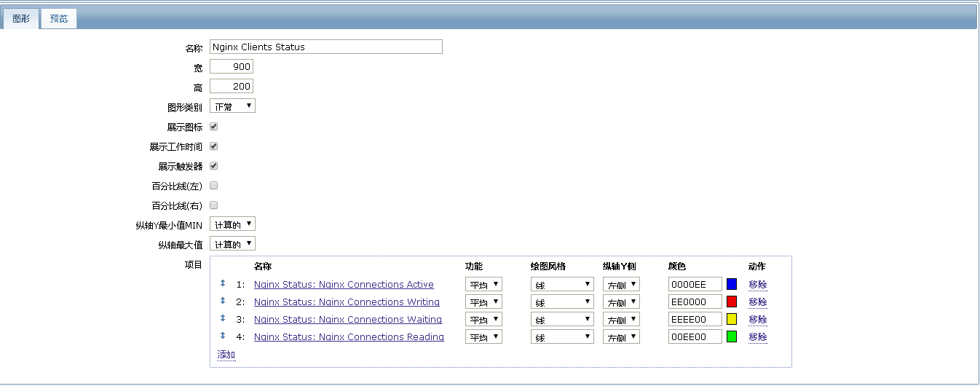This screenshot has width=980, height=386.
Task: Click the 名称 field containing Nginx Clients Status
Action: (x=325, y=47)
